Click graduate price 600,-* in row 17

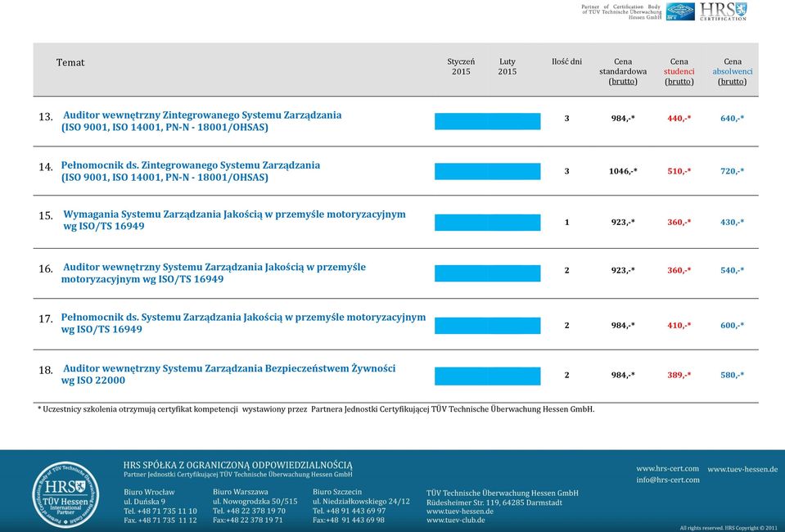click(x=732, y=325)
